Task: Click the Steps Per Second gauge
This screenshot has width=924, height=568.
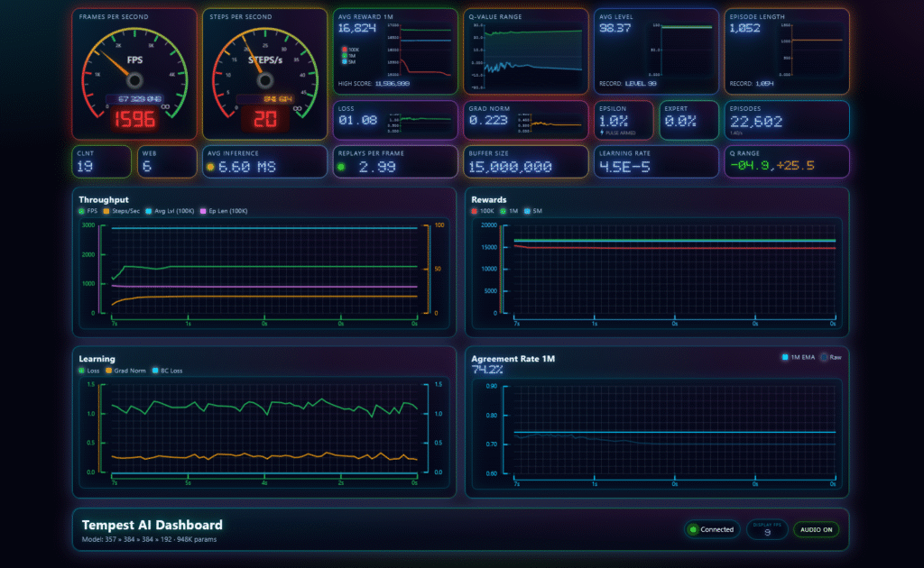Action: coord(264,74)
